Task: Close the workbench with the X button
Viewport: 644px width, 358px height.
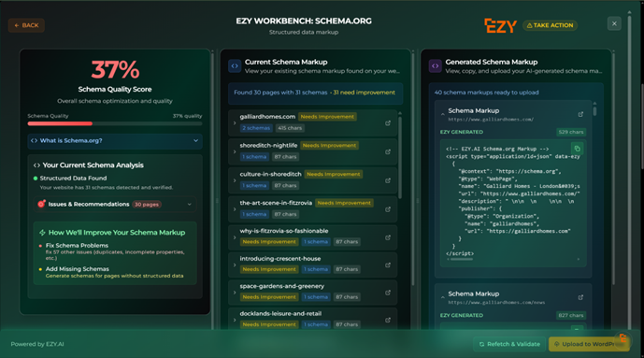Action: tap(614, 23)
